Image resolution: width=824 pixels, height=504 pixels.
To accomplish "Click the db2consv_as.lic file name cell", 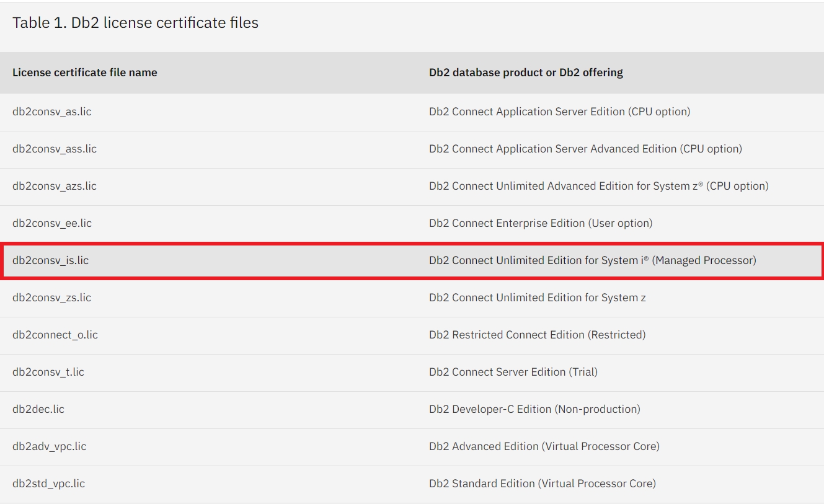I will [52, 112].
